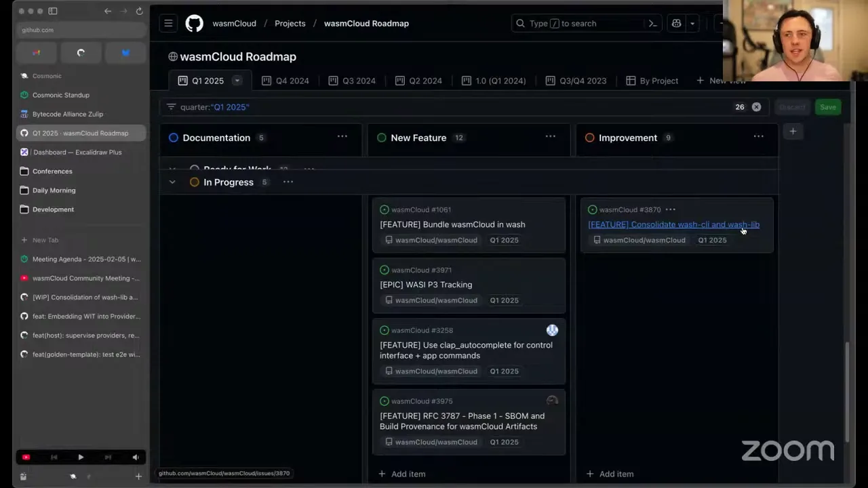Screen dimensions: 868x488
Task: Open the RFC 3787 SBOM feature issue
Action: click(x=462, y=421)
